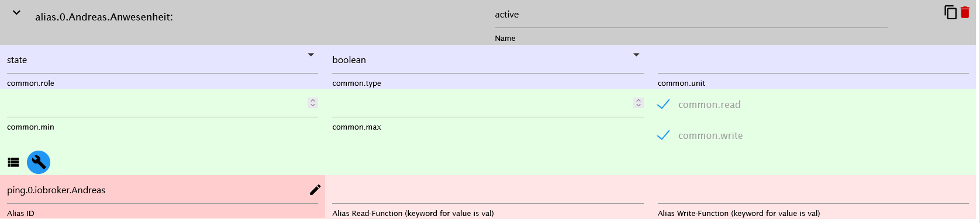Select the Alias ID field ping.0.iobroker.Andreas
Screen dimensions: 980x223
point(157,190)
